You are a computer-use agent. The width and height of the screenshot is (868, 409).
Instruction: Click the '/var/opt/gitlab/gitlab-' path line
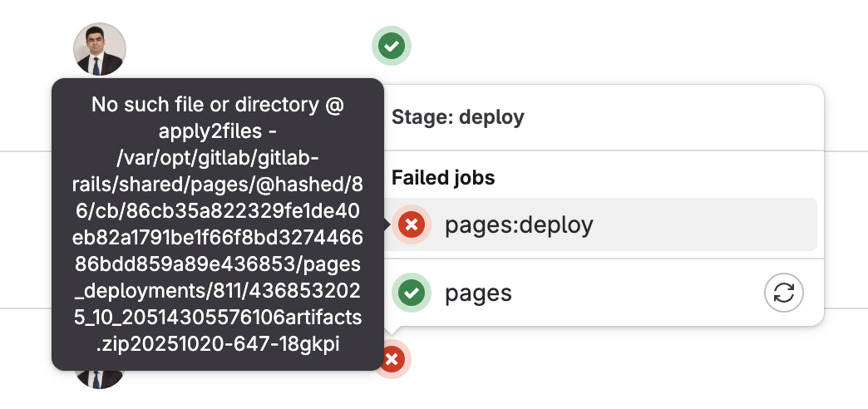click(x=218, y=158)
